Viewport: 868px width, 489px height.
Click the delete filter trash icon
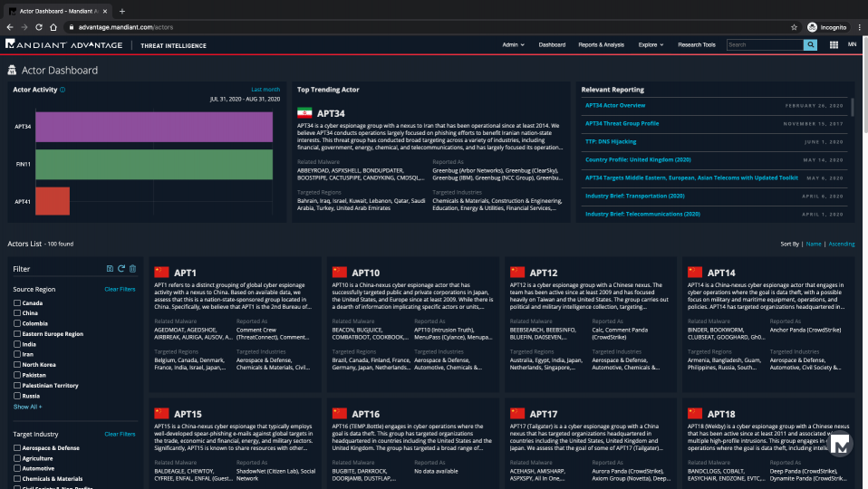pos(133,268)
